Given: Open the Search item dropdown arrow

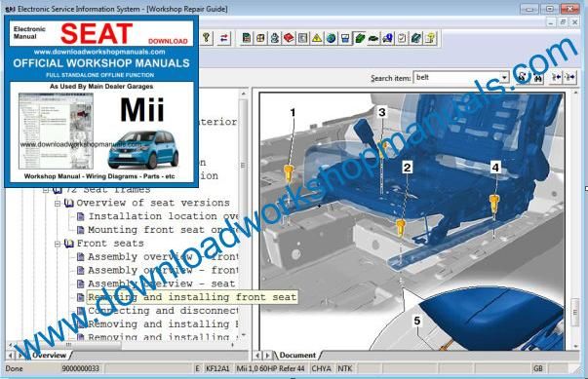Looking at the screenshot, I should [x=504, y=78].
